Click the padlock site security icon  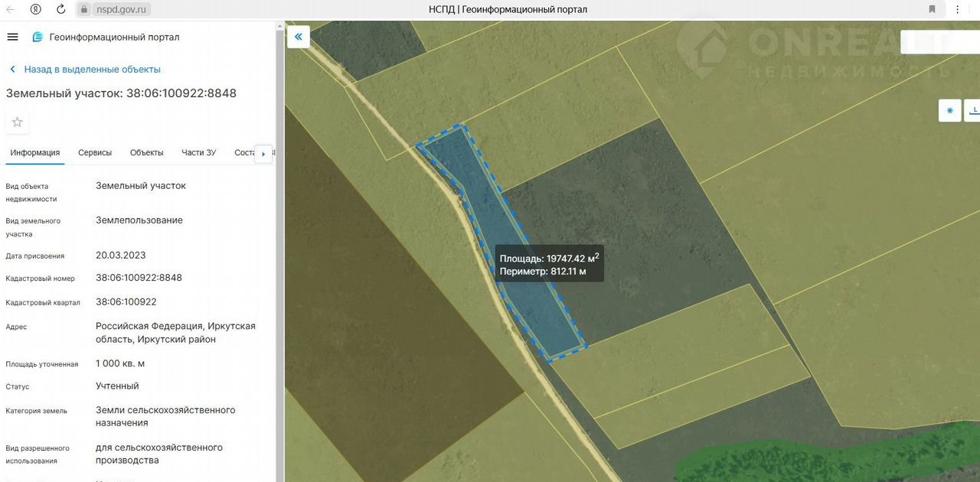[x=84, y=9]
